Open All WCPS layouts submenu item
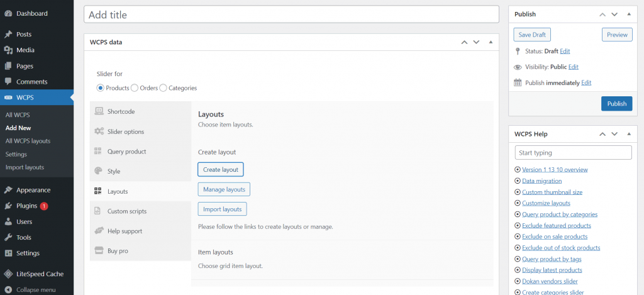Viewport: 644px width, 295px height. 28,141
